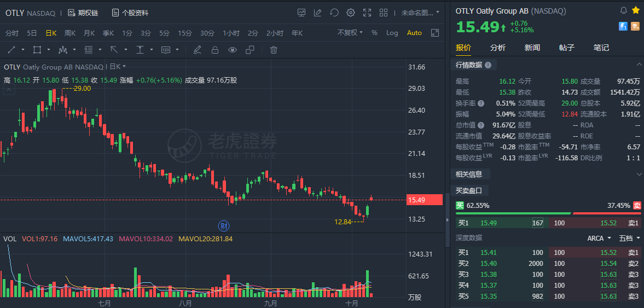Expand the arrow tool options arrow
This screenshot has height=308, width=644.
point(126,50)
